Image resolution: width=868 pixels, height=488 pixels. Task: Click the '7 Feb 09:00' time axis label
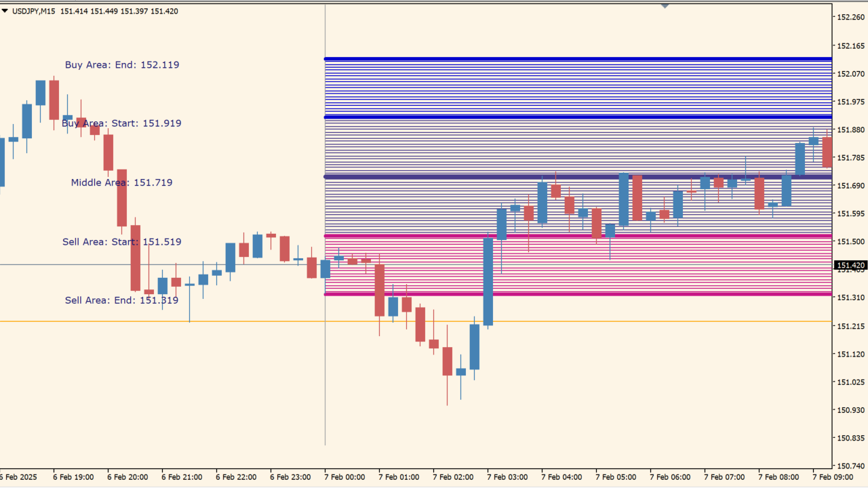coord(833,477)
